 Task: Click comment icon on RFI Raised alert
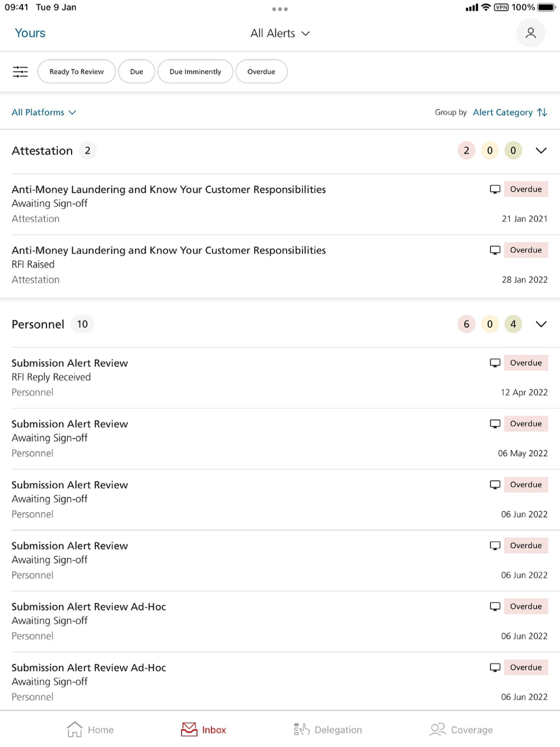click(x=495, y=250)
